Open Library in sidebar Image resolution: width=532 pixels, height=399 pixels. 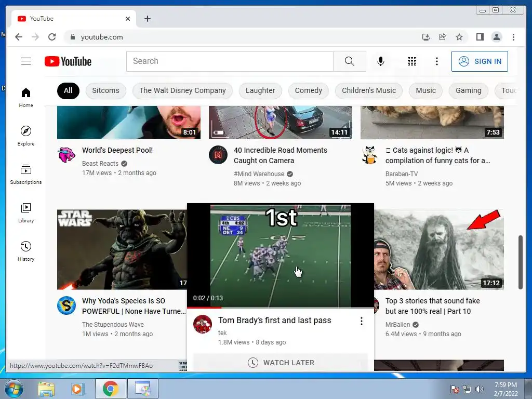[x=26, y=212]
